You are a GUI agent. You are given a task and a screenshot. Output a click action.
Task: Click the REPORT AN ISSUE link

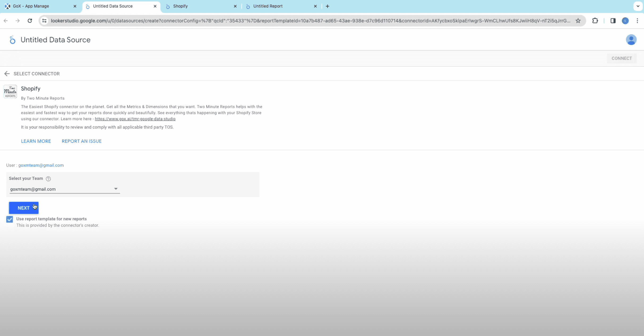pyautogui.click(x=81, y=141)
